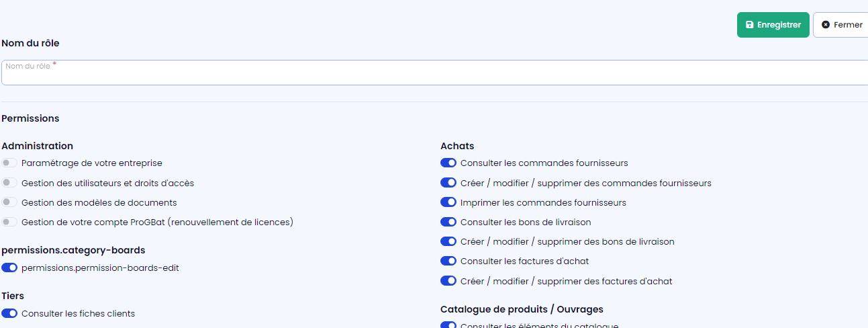868x328 pixels.
Task: Enable Gestion des utilisateurs et droits d'accès
Action: coord(9,183)
